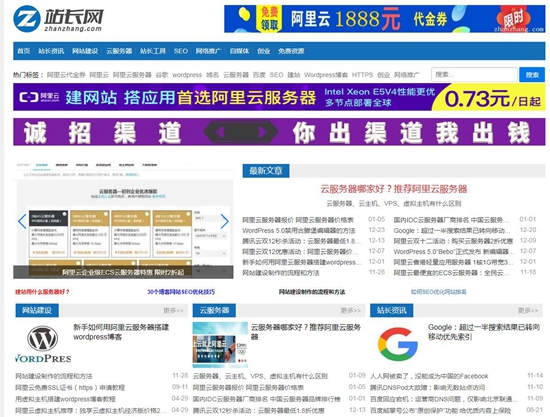This screenshot has height=417, width=550.
Task: Open article 阿里云双十二活动：购买云服务器2折优惠
Action: (x=453, y=241)
